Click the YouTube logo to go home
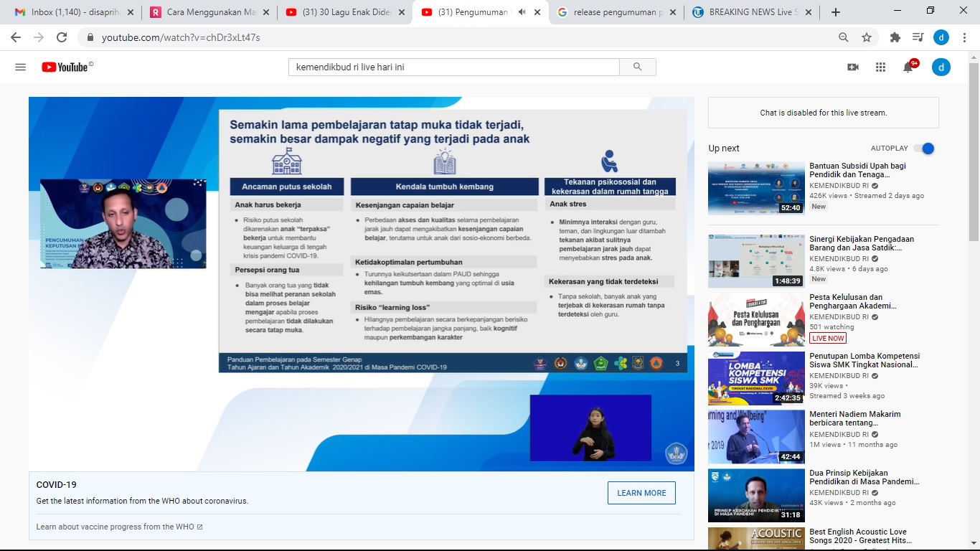 click(x=67, y=67)
